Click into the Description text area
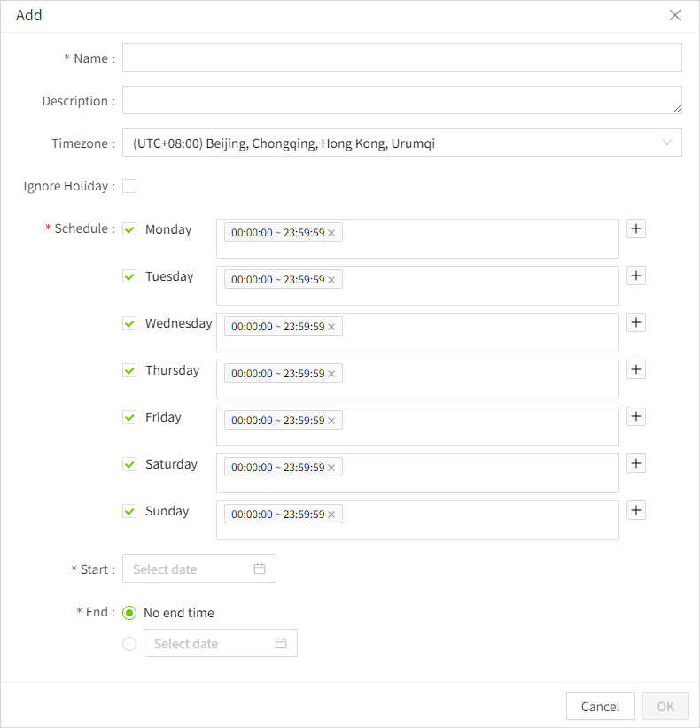Viewport: 700px width, 728px height. pyautogui.click(x=401, y=100)
